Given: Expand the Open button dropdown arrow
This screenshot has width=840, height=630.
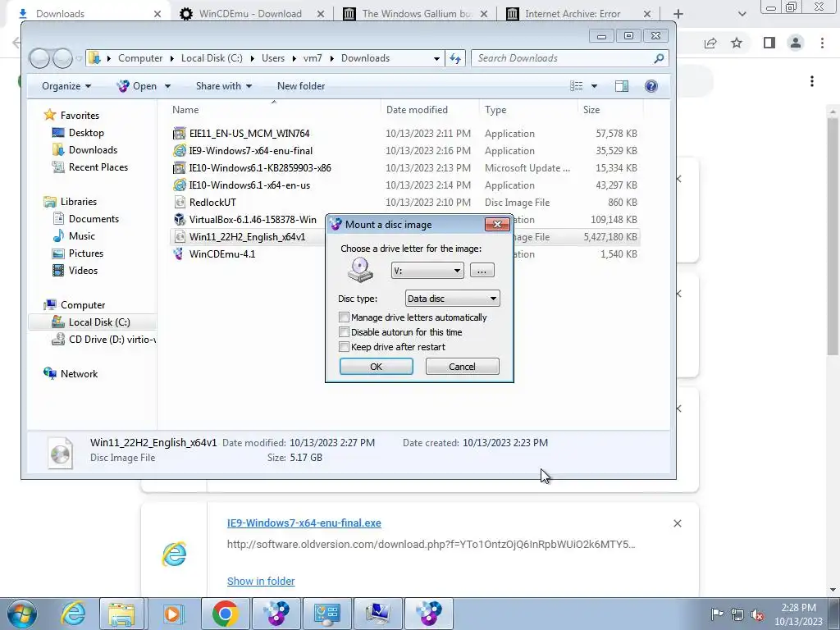Looking at the screenshot, I should (x=167, y=86).
